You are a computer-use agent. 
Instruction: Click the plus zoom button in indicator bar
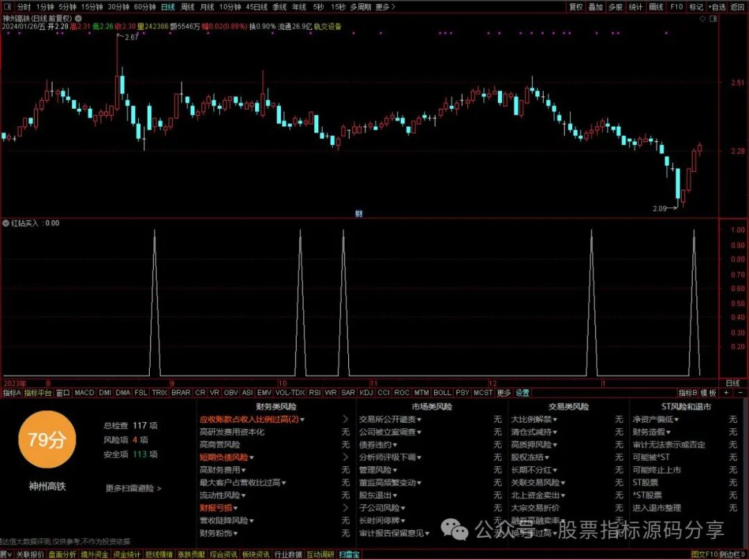[727, 392]
